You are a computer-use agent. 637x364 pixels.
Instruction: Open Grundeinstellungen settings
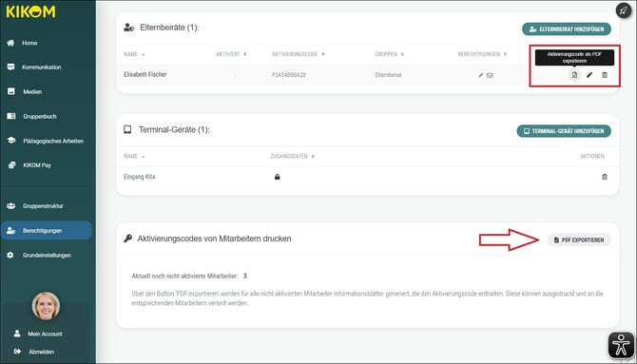tap(47, 255)
